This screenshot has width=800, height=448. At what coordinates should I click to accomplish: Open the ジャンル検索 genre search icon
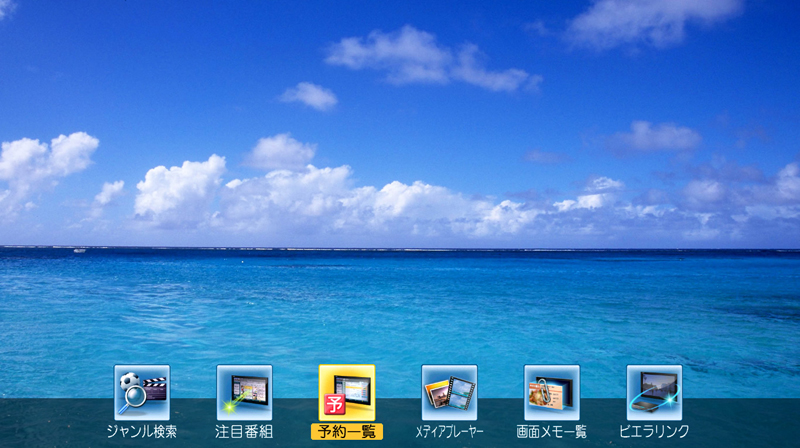tap(142, 392)
